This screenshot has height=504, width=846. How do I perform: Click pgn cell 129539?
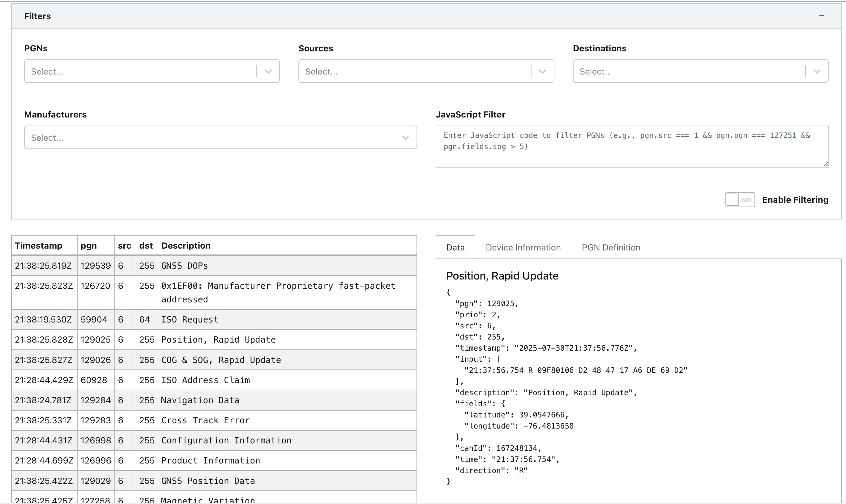tap(96, 266)
